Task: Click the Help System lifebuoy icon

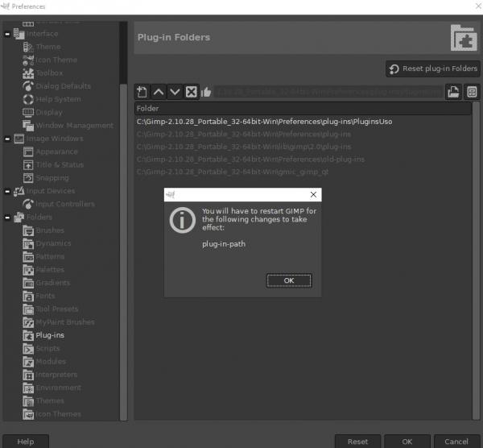Action: pos(28,99)
